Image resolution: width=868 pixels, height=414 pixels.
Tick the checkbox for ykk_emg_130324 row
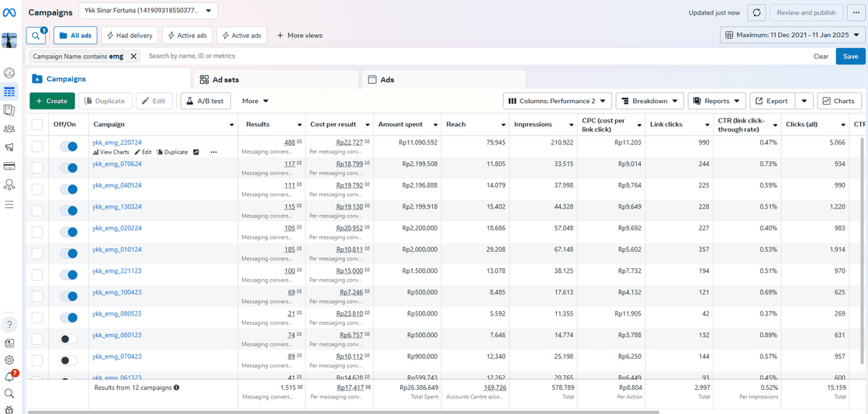coord(37,211)
